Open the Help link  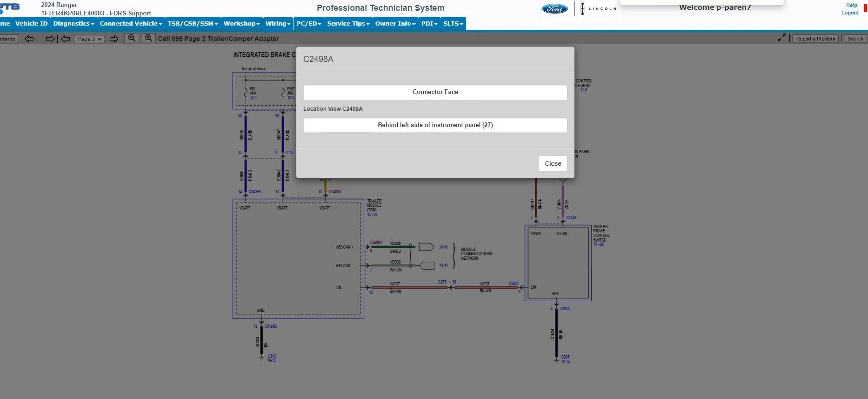coord(851,5)
